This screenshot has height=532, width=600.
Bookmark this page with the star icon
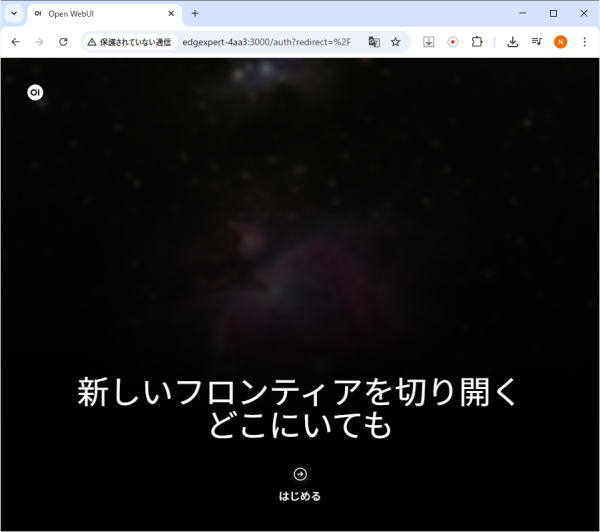395,42
